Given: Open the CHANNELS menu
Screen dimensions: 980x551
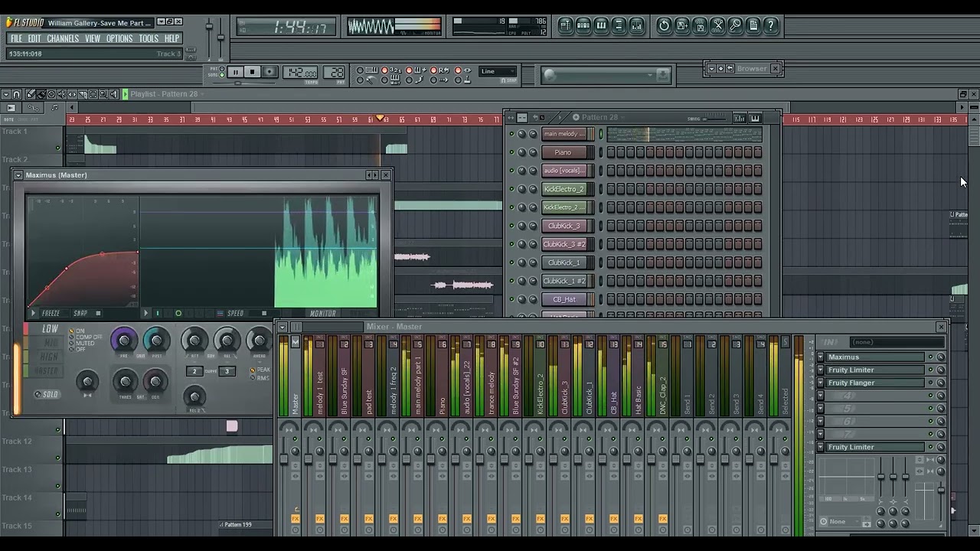Looking at the screenshot, I should 63,38.
